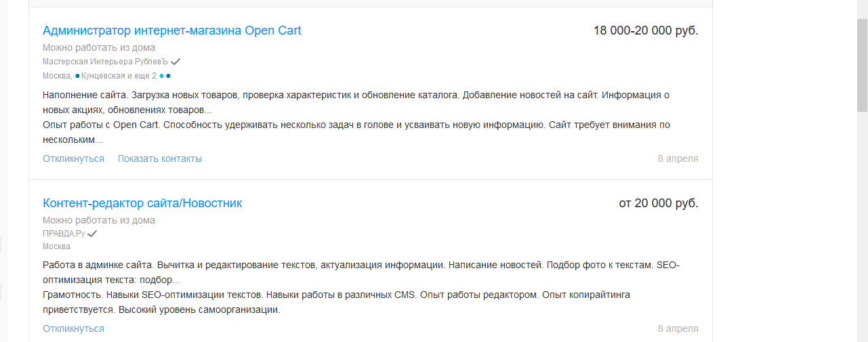The height and width of the screenshot is (342, 868).
Task: Click verified checkmark next to ПРАВДА.Ру
Action: pyautogui.click(x=92, y=234)
